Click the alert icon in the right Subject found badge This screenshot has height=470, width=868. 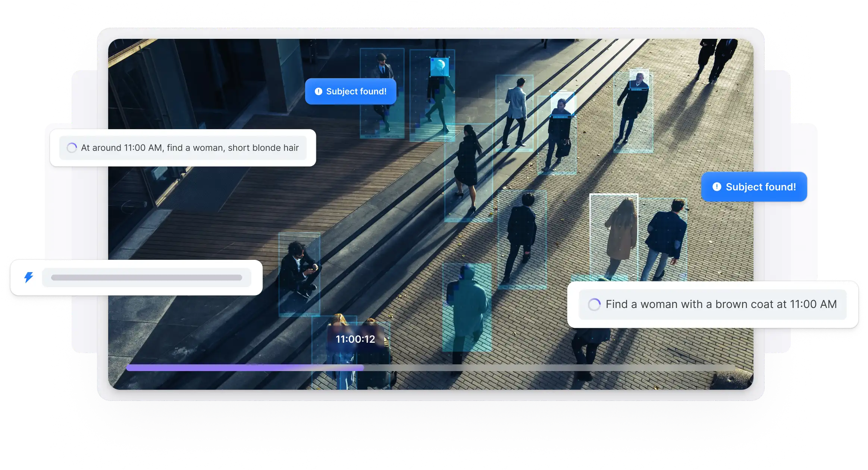(x=717, y=187)
